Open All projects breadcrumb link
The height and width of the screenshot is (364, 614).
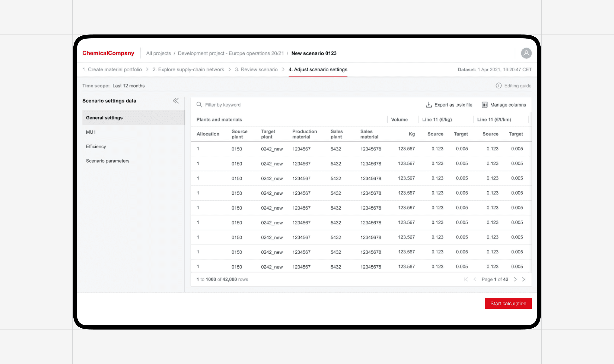coord(158,53)
